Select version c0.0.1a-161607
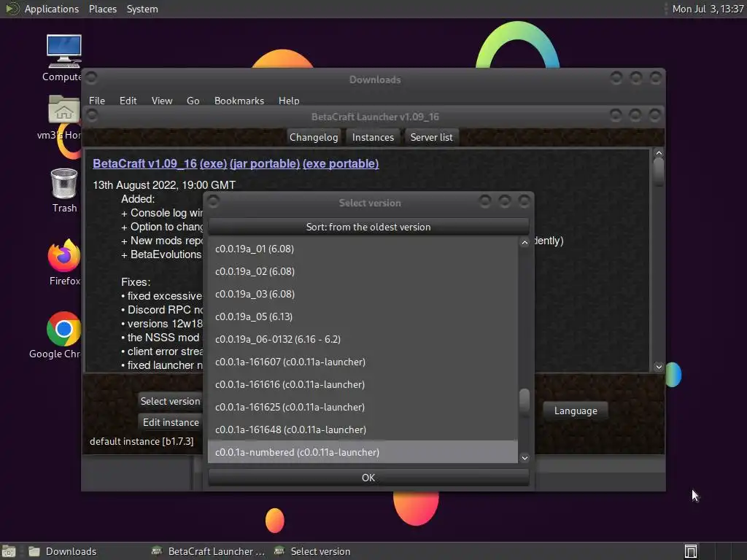This screenshot has height=560, width=747. click(x=363, y=362)
